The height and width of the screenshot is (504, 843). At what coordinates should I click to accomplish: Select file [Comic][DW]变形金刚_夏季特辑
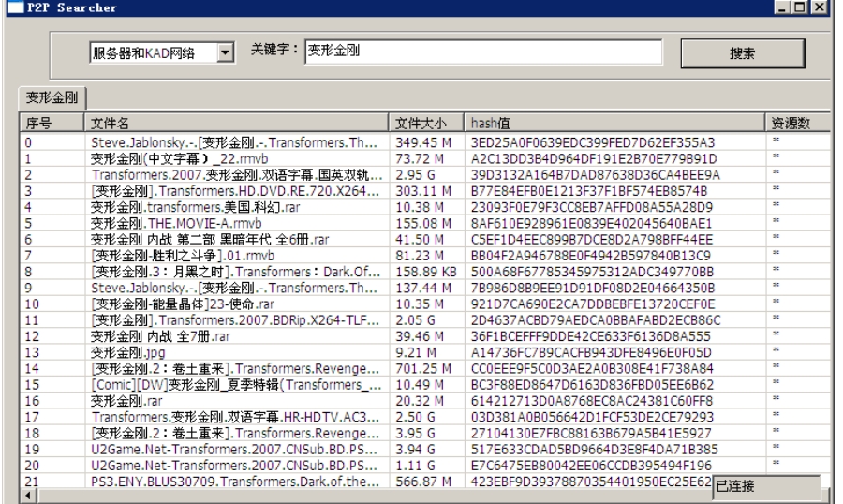(x=237, y=385)
